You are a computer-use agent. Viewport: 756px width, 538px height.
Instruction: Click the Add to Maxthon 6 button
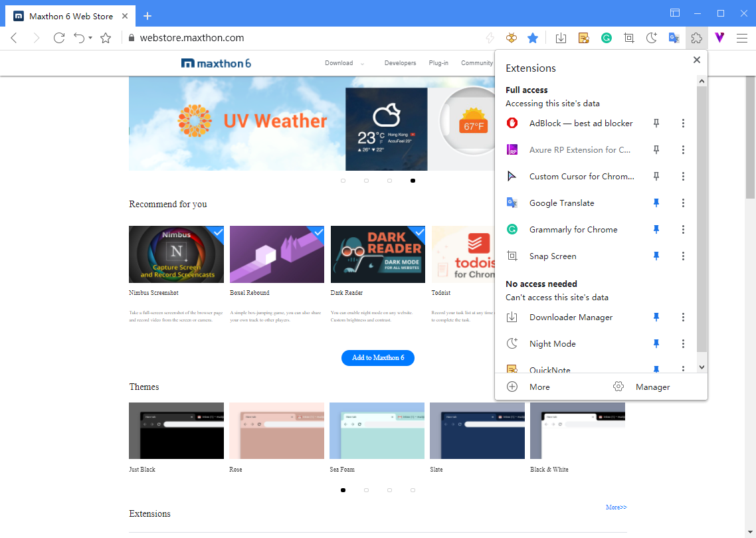(378, 358)
